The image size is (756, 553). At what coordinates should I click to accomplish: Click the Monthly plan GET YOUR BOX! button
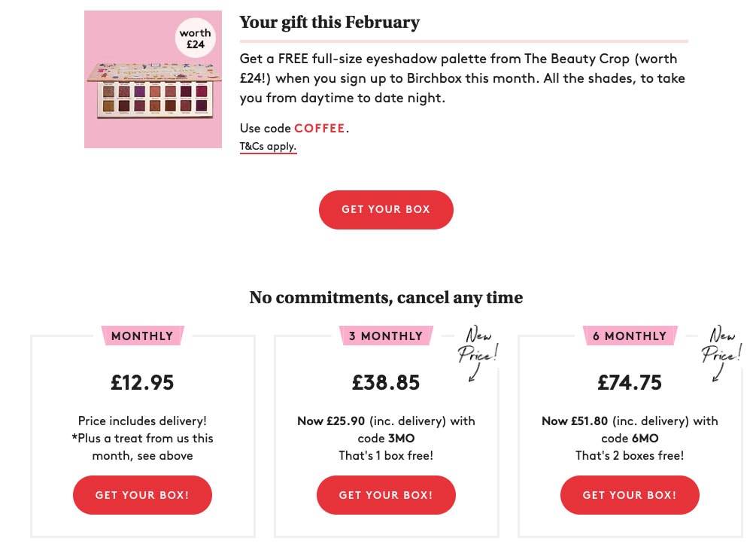click(x=142, y=494)
